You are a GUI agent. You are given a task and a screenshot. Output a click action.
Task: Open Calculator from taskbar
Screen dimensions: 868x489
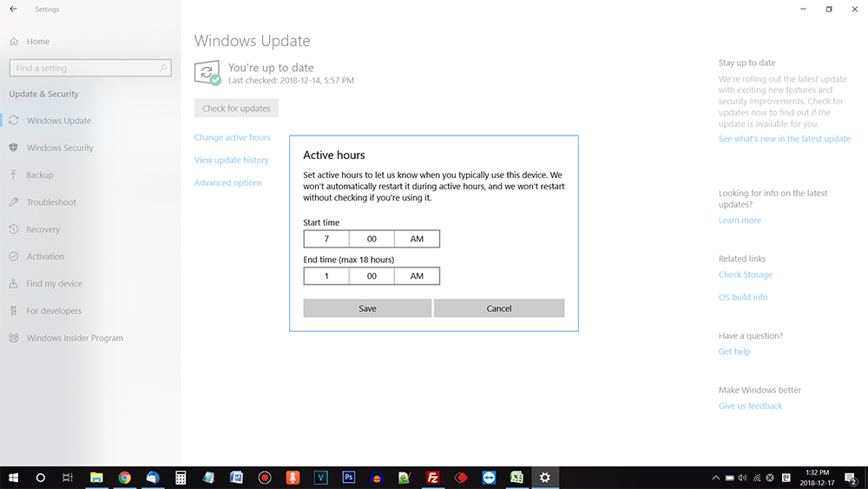[x=181, y=478]
